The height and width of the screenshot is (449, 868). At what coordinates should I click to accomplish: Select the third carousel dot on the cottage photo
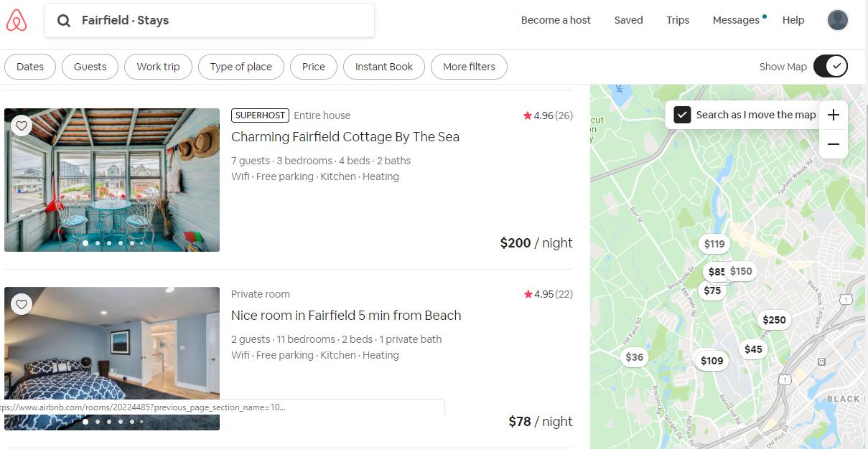tap(109, 243)
